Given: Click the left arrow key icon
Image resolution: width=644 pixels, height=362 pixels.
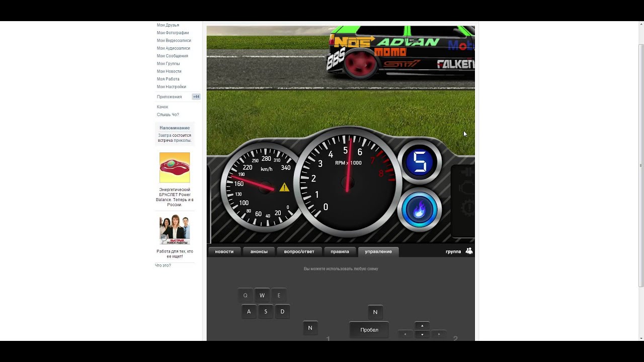Looking at the screenshot, I should point(405,334).
